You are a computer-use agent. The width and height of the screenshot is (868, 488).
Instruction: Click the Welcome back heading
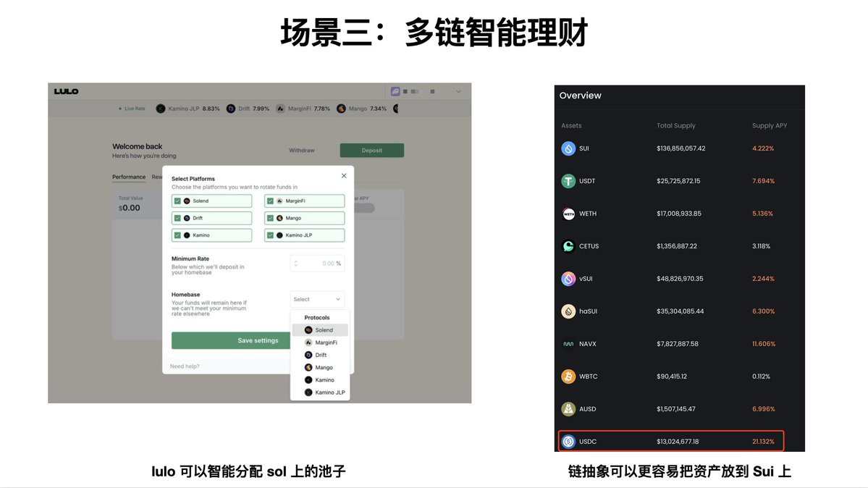click(x=138, y=147)
